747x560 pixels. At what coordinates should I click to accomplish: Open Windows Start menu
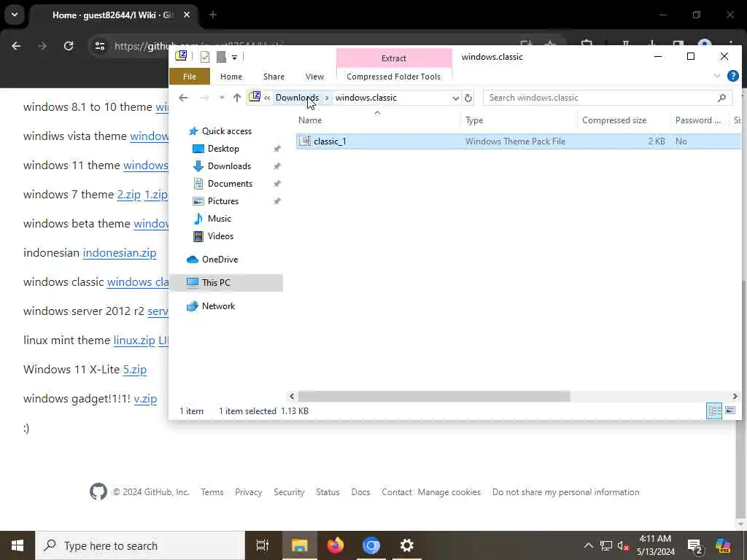pyautogui.click(x=18, y=545)
